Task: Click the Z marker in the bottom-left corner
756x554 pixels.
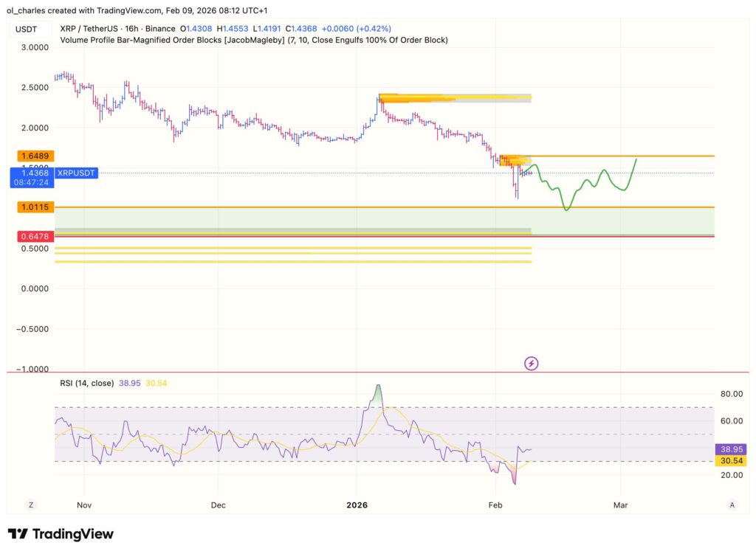Action: pyautogui.click(x=30, y=505)
